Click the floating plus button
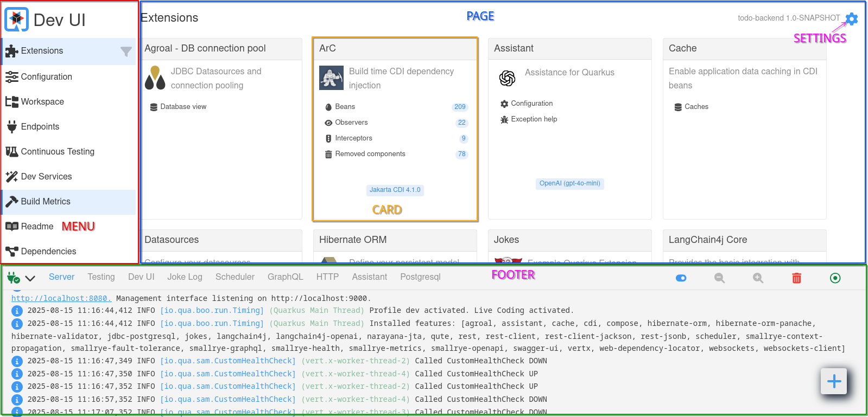868x417 pixels. [834, 381]
